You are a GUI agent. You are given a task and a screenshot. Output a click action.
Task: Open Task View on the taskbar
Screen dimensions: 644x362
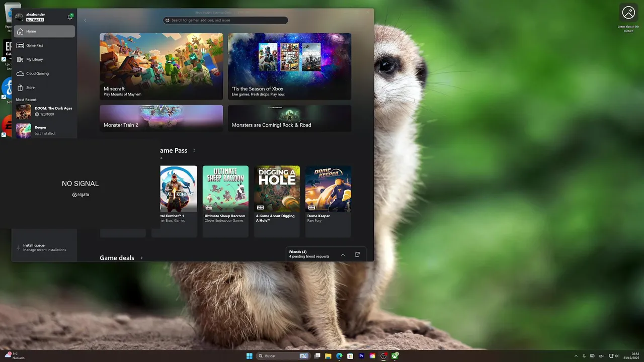pyautogui.click(x=317, y=356)
